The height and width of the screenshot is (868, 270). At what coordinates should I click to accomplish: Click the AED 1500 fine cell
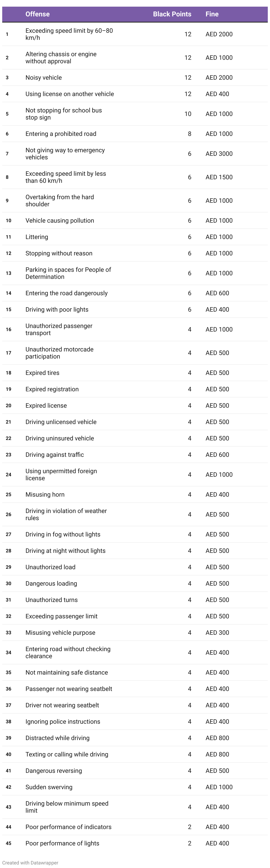coord(219,177)
